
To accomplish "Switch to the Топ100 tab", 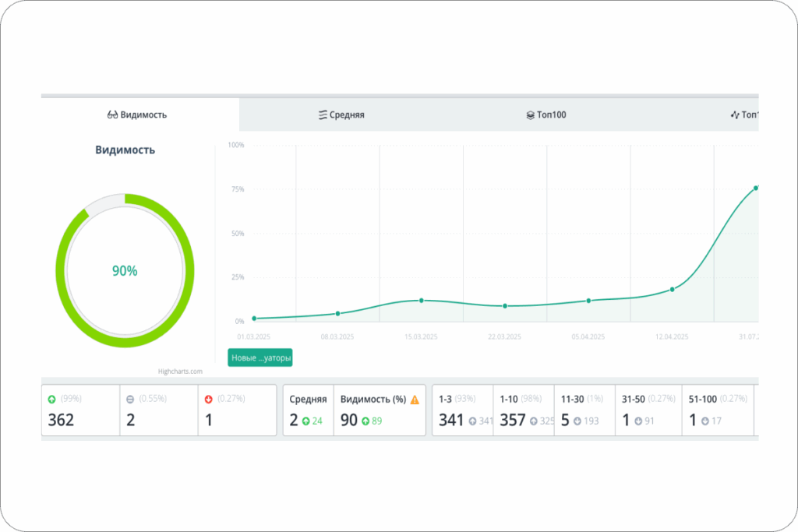I will (x=546, y=115).
